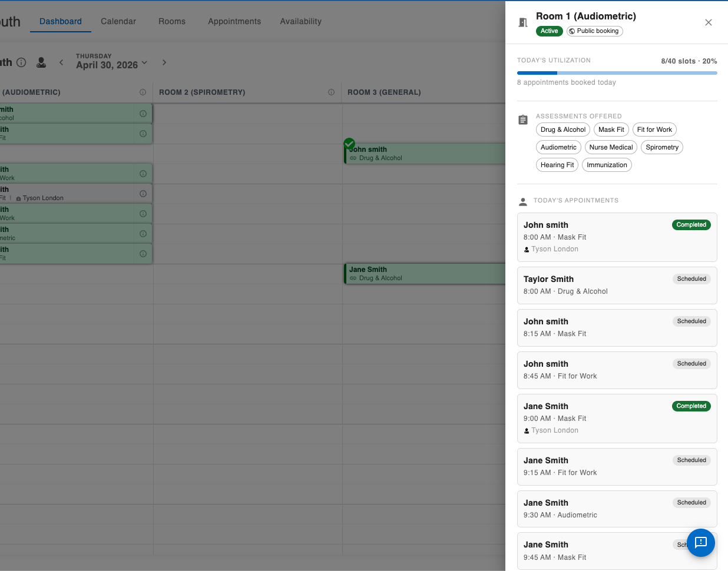Click Tyson London under John smith 8:00 AM
Image resolution: width=728 pixels, height=571 pixels.
coord(555,249)
